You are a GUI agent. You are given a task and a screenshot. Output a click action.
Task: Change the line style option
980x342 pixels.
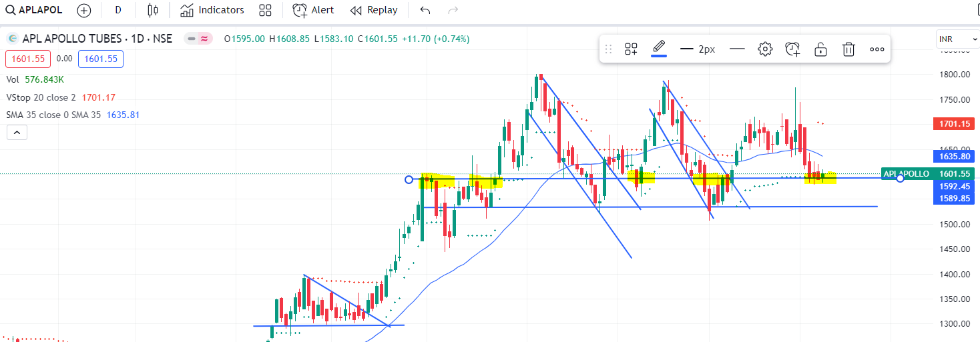(x=737, y=49)
